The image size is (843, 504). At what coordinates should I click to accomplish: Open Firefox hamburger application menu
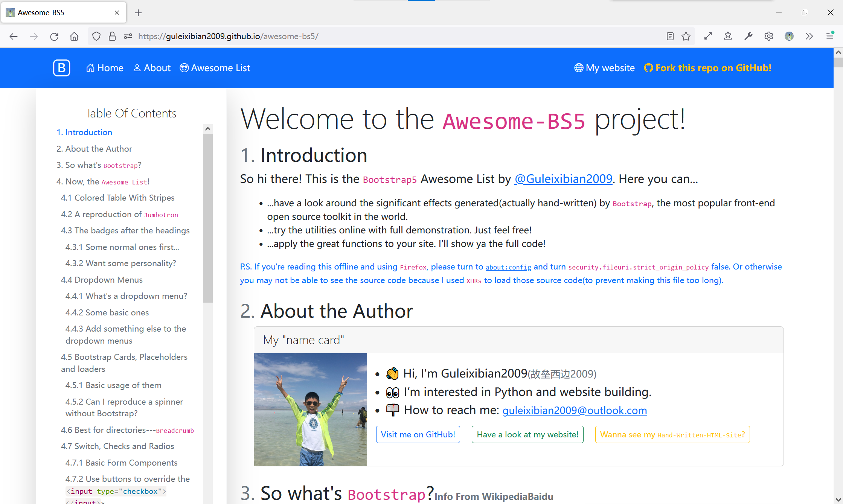point(830,36)
